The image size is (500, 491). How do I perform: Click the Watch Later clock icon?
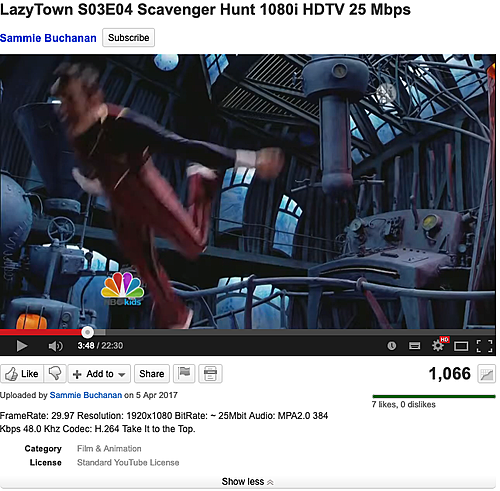(392, 346)
